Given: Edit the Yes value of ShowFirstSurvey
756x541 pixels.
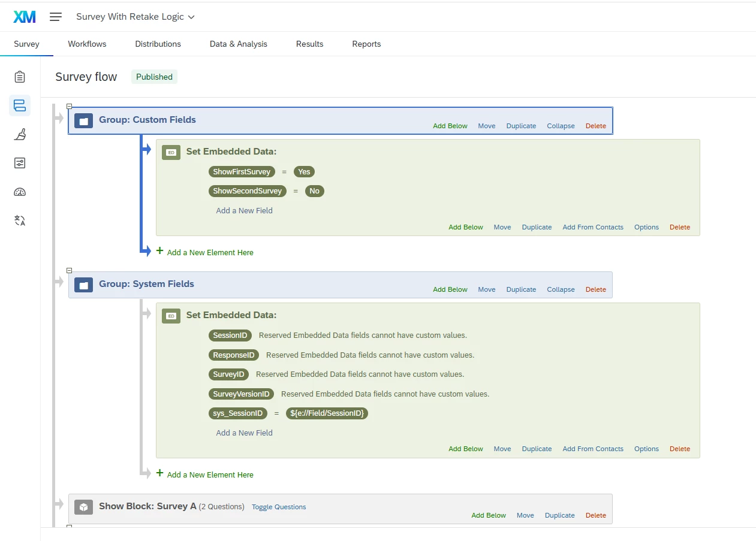Looking at the screenshot, I should 305,171.
